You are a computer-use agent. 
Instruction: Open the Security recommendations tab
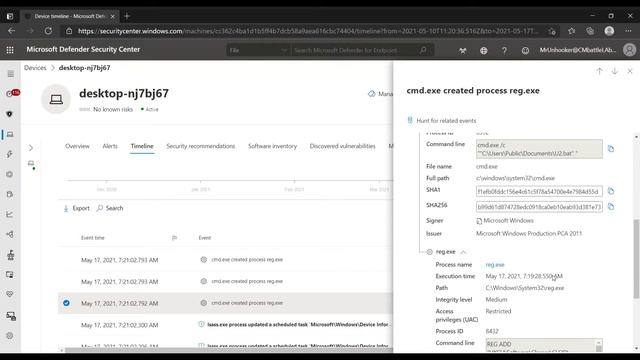pos(200,146)
